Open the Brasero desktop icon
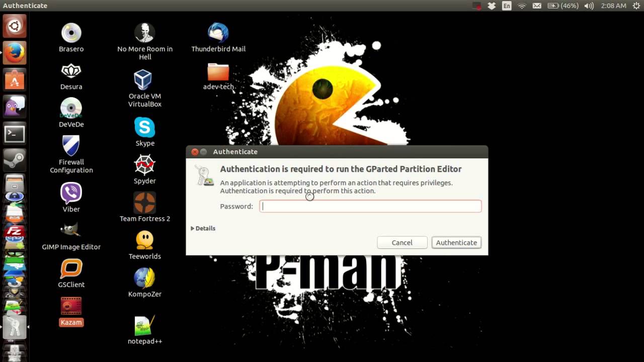644x362 pixels. 71,38
